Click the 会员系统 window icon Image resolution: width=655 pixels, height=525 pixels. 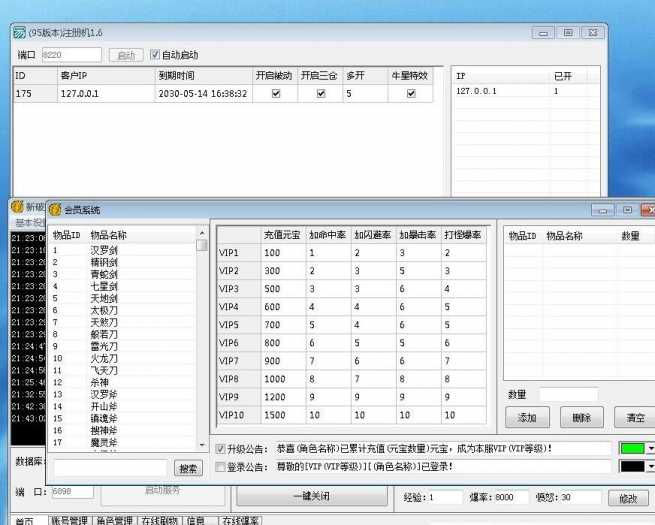(55, 209)
